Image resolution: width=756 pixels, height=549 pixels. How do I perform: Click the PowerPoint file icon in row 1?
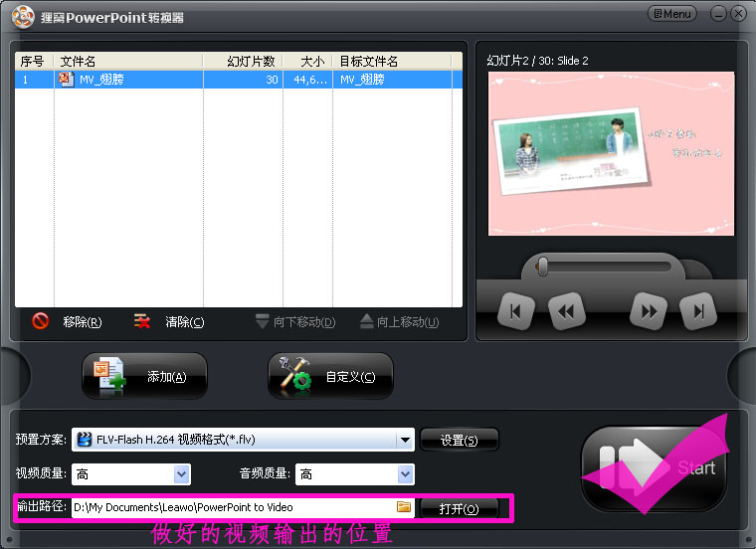pyautogui.click(x=66, y=79)
